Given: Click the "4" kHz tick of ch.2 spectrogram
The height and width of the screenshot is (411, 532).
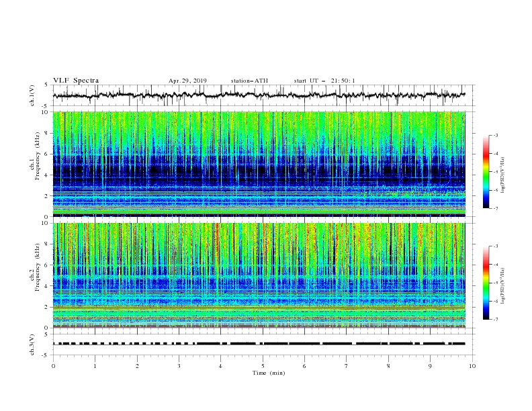Looking at the screenshot, I should point(47,286).
